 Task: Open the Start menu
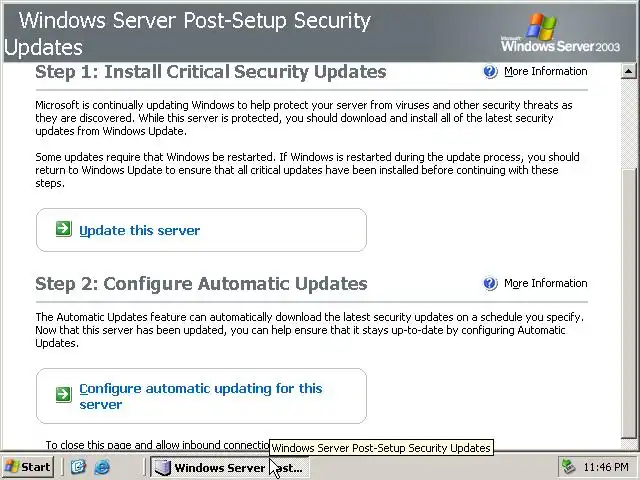28,467
